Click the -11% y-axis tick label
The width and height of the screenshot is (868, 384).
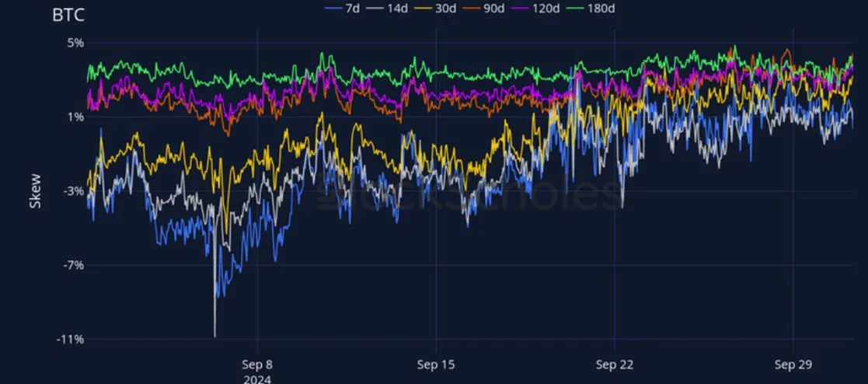[71, 340]
